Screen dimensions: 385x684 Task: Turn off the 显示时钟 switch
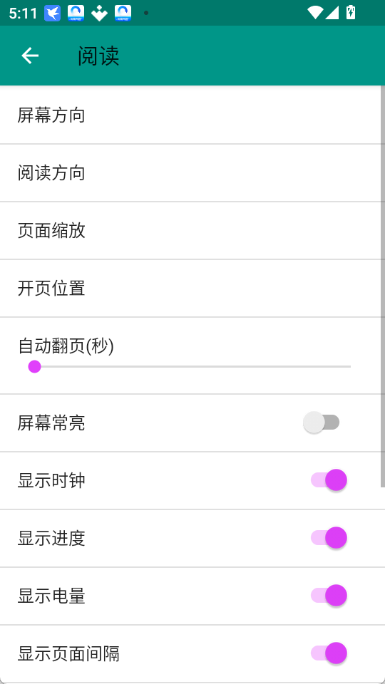[329, 480]
